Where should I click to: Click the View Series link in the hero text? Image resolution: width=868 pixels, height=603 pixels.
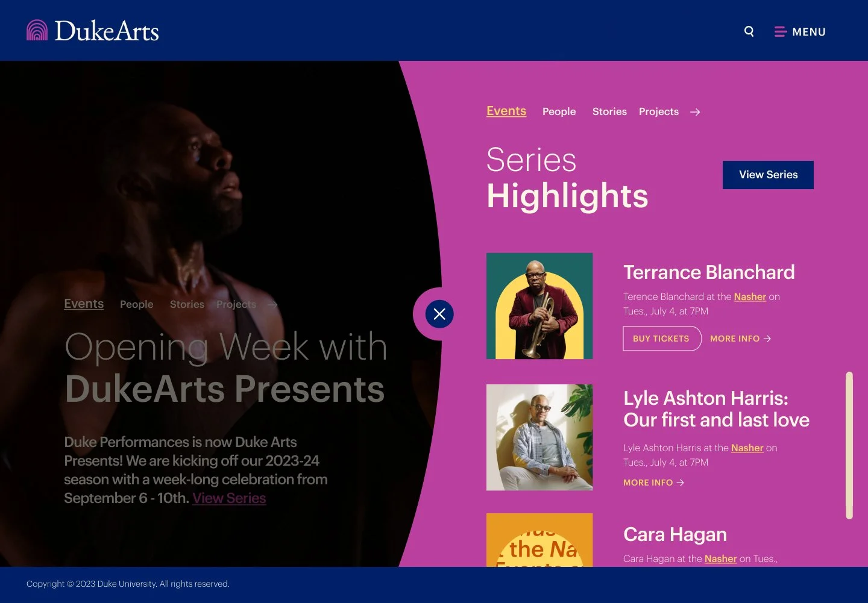point(229,498)
